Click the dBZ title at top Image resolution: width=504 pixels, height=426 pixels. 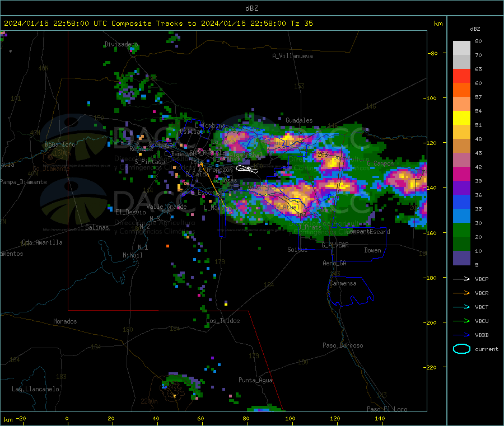point(251,8)
